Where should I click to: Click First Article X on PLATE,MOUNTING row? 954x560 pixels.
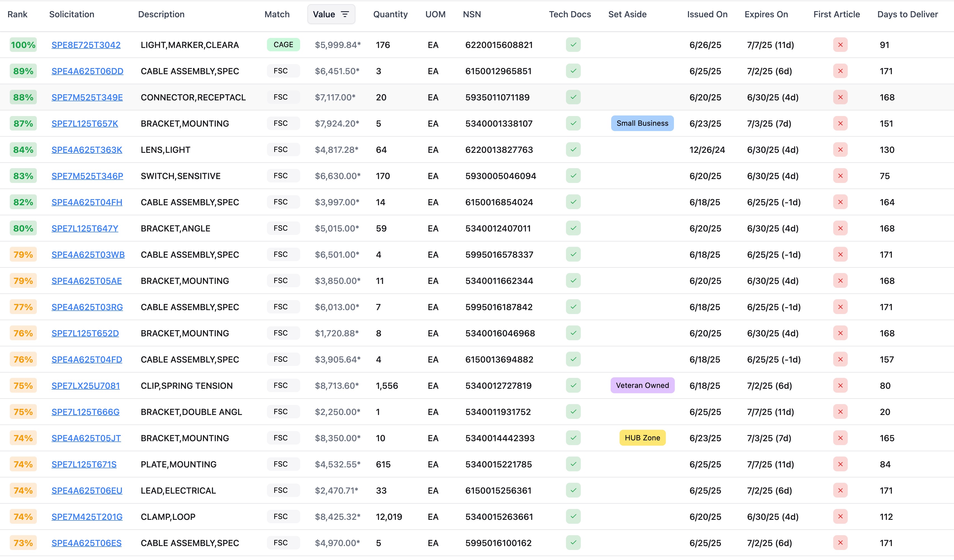[840, 464]
